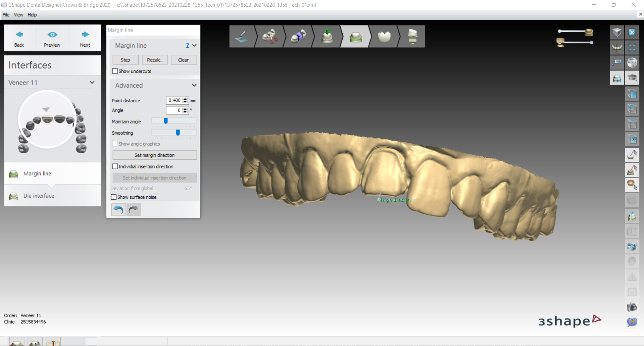Select the Die interface step
The width and height of the screenshot is (644, 346).
click(52, 196)
